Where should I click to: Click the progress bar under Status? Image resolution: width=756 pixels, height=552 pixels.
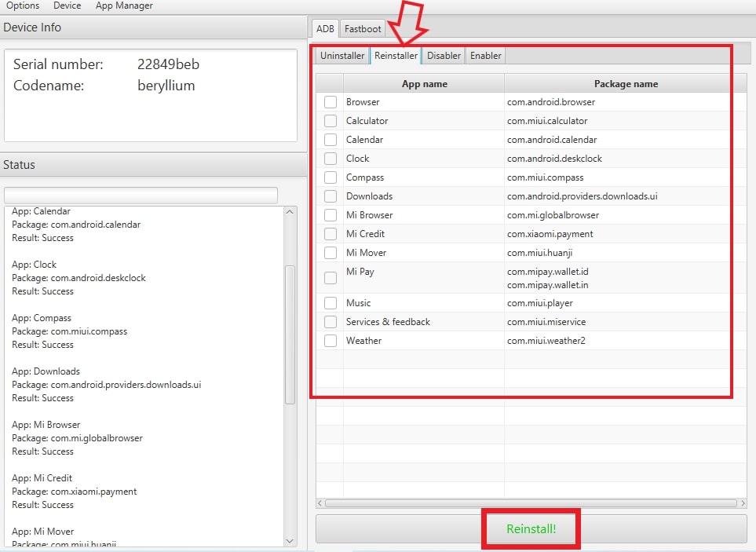(x=141, y=196)
